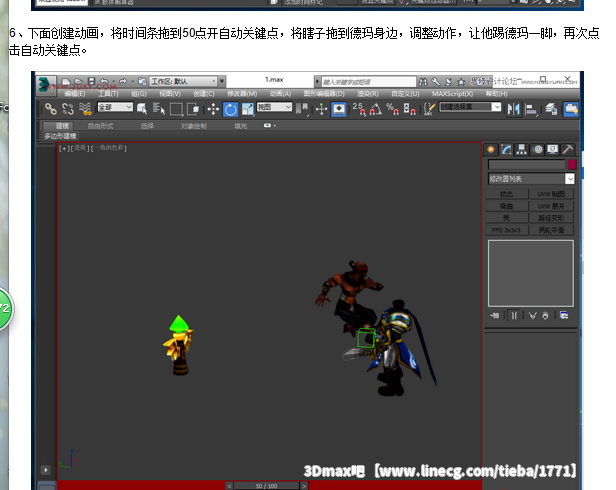This screenshot has width=616, height=490.
Task: Switch to the 对象绘制 ribbon tab
Action: [x=194, y=126]
